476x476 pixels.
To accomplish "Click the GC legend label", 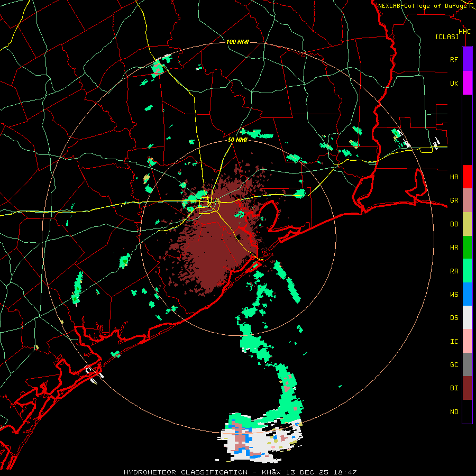I will pyautogui.click(x=454, y=364).
